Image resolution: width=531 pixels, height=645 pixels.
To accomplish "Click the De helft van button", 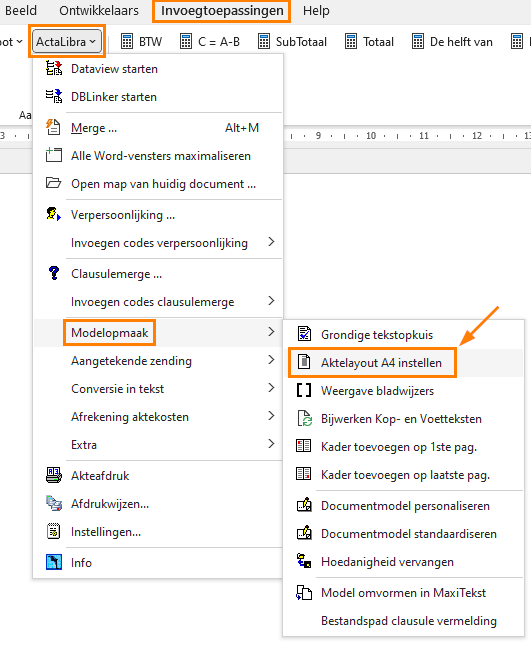I will point(452,42).
